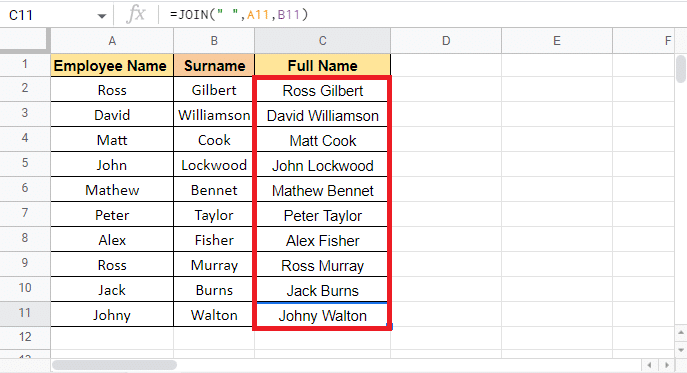Click the Full Name header cell
Viewport: 687px width, 373px height.
click(x=322, y=65)
